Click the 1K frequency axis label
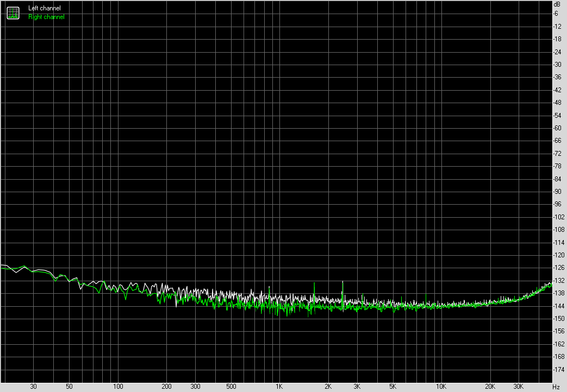The width and height of the screenshot is (567, 392). pyautogui.click(x=279, y=387)
